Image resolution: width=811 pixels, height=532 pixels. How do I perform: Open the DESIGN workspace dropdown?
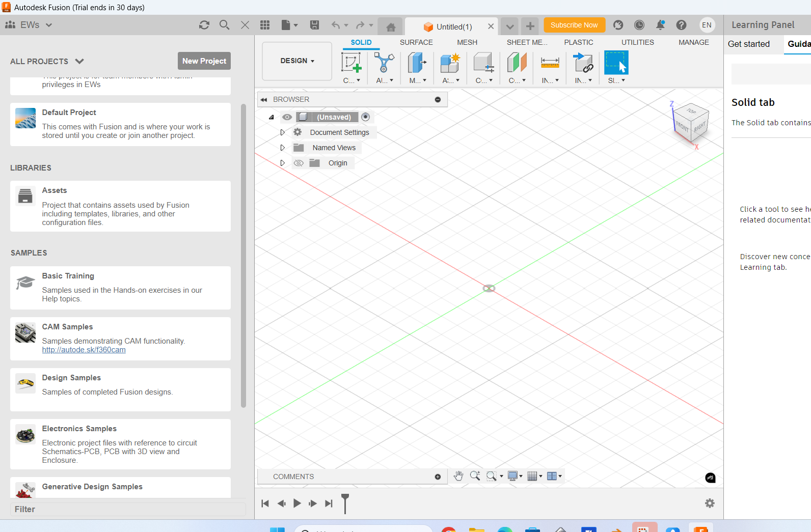[x=297, y=61]
